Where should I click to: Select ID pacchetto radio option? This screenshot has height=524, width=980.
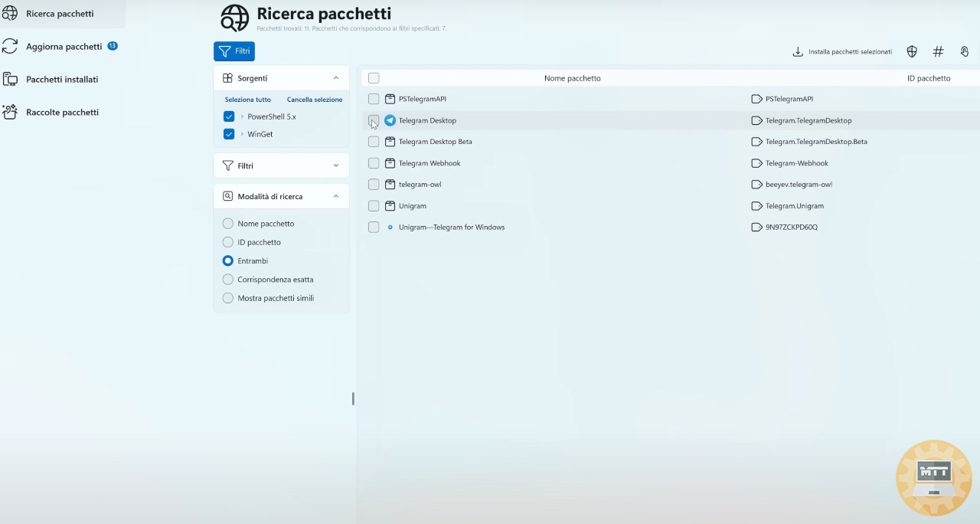227,242
